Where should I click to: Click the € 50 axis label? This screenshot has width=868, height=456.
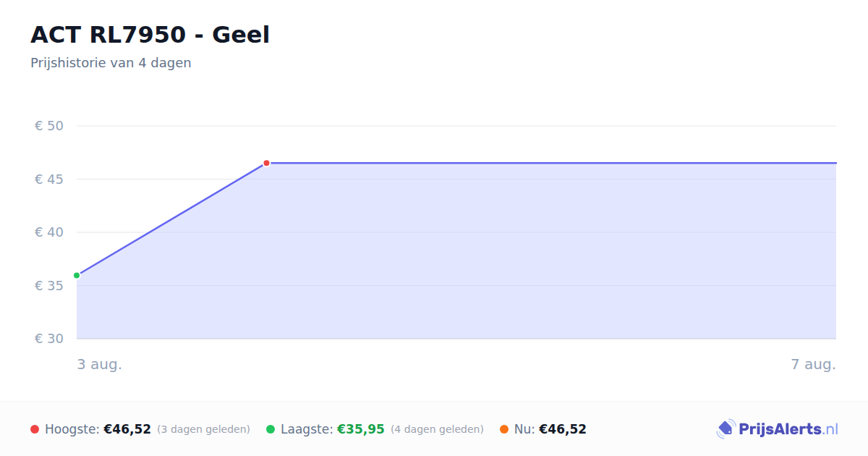[49, 126]
